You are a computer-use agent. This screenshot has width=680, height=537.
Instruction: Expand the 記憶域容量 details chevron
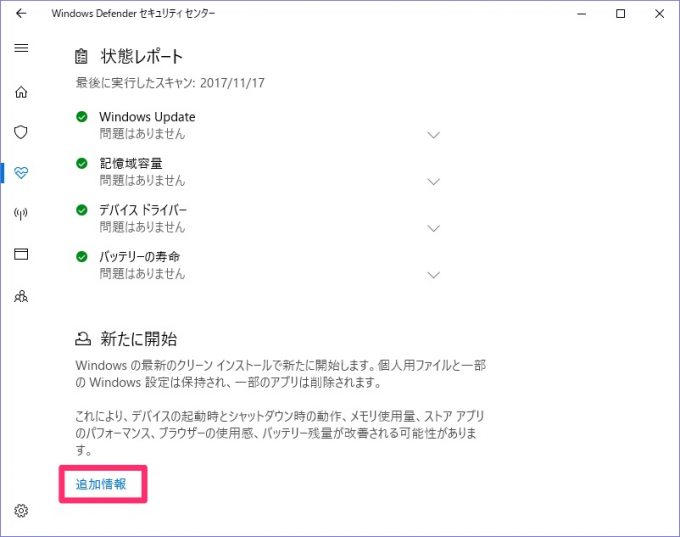433,181
